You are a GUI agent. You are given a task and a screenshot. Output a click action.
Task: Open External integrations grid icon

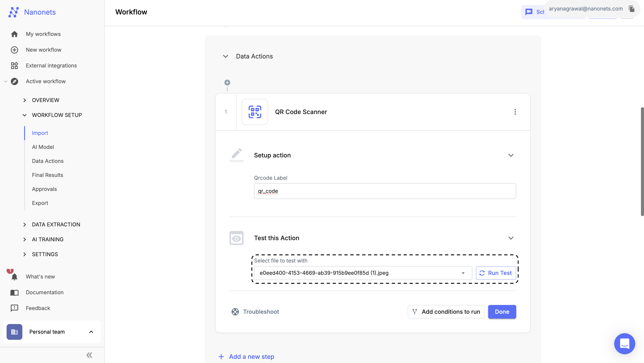tap(14, 65)
